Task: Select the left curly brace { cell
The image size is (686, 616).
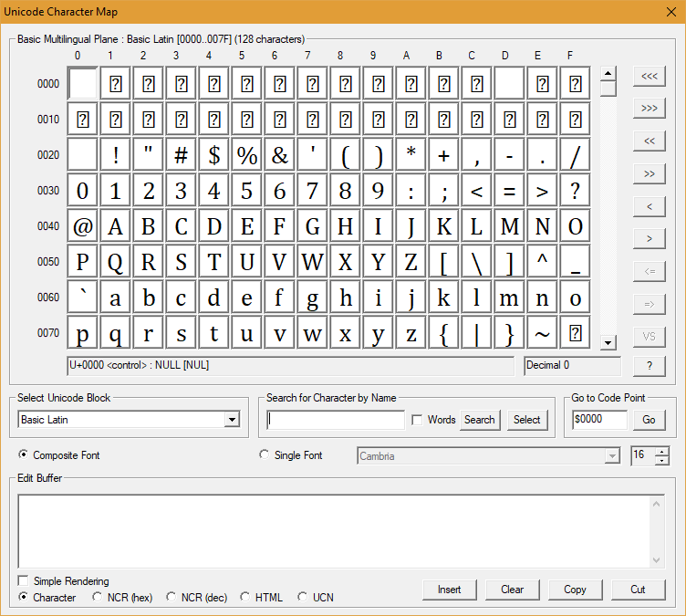Action: click(x=443, y=333)
